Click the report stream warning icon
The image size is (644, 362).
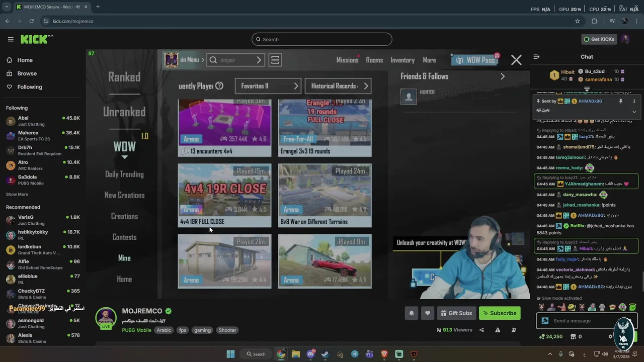(x=498, y=330)
